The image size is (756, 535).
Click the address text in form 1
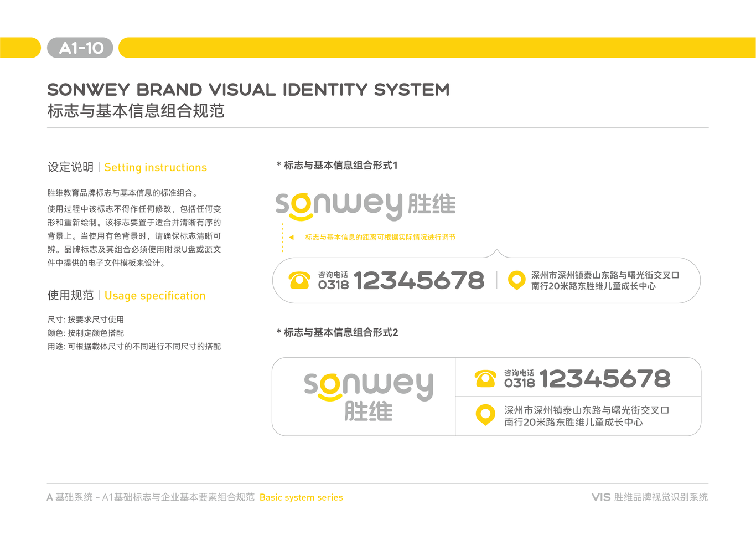pos(605,281)
